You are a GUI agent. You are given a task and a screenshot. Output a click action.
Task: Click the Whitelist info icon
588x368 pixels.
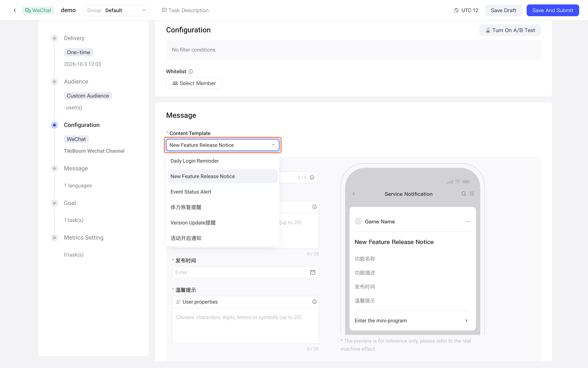pos(191,71)
